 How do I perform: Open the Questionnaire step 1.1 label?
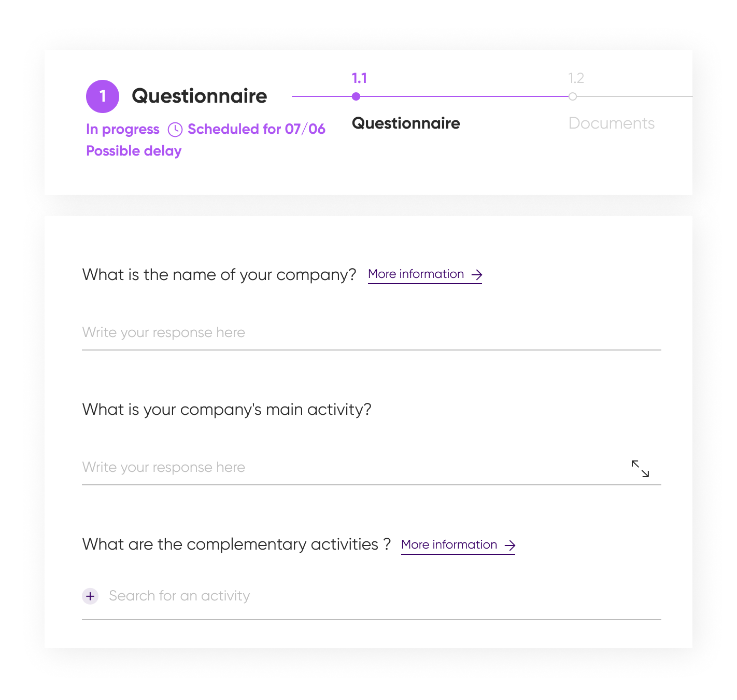point(406,123)
